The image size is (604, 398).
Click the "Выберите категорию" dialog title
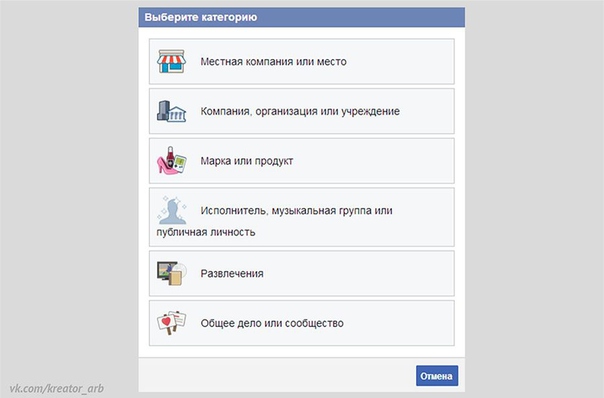coord(201,17)
